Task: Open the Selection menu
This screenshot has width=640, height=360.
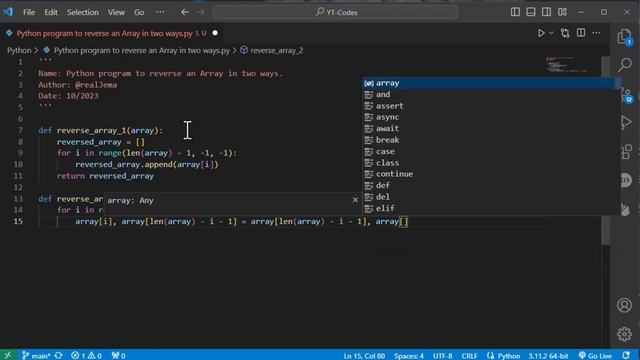Action: tap(83, 12)
